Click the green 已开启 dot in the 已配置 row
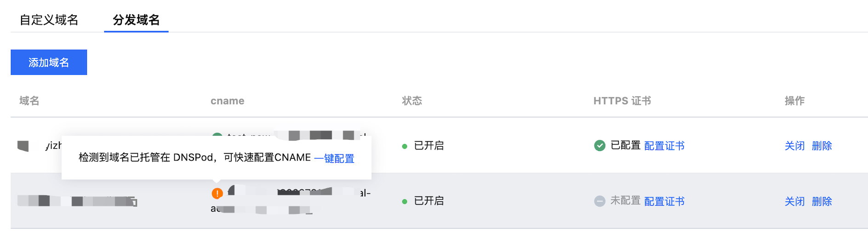The height and width of the screenshot is (231, 868). [405, 147]
